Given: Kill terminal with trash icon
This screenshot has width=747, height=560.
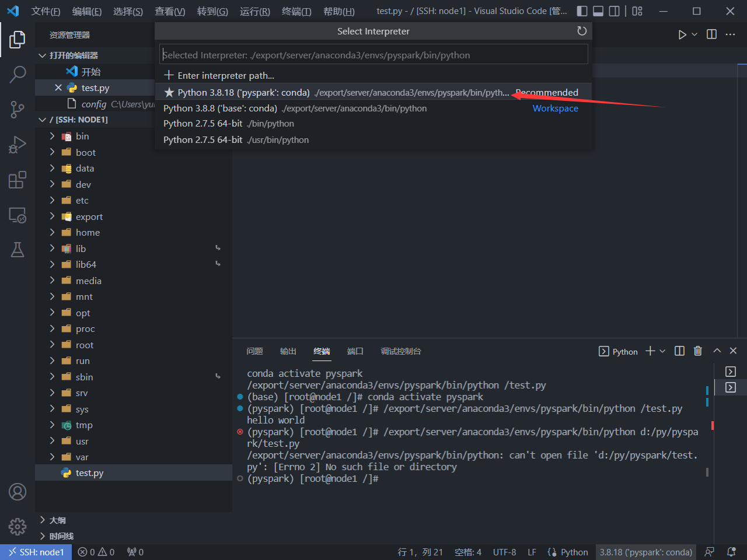Looking at the screenshot, I should (697, 351).
